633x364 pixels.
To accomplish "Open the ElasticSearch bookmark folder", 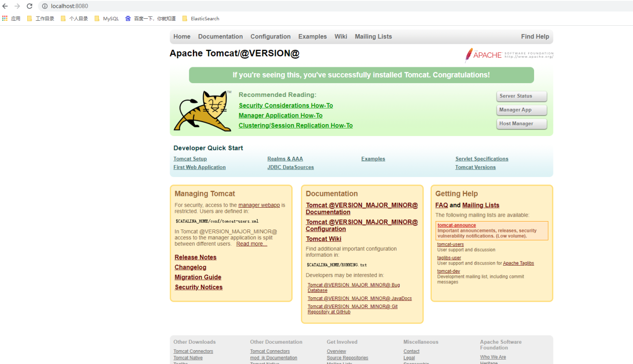I will pyautogui.click(x=201, y=19).
